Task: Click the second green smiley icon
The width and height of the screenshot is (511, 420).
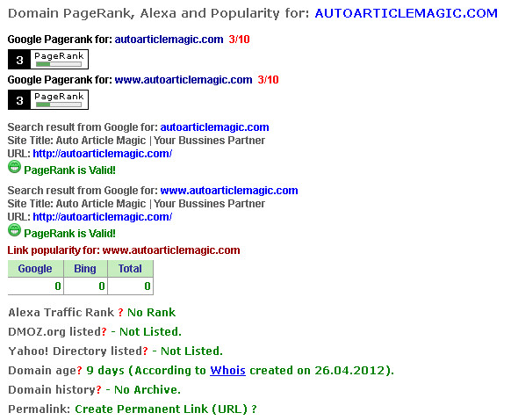Action: (14, 230)
